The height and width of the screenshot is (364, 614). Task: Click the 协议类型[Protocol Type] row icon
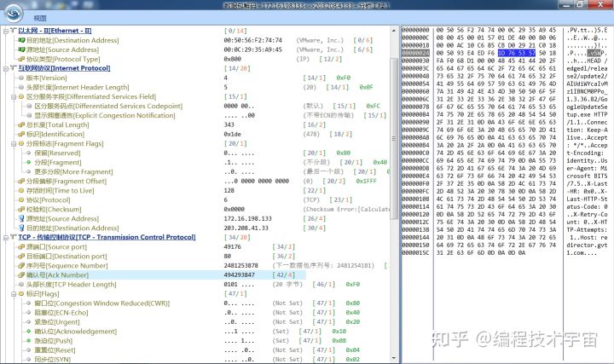coord(21,59)
